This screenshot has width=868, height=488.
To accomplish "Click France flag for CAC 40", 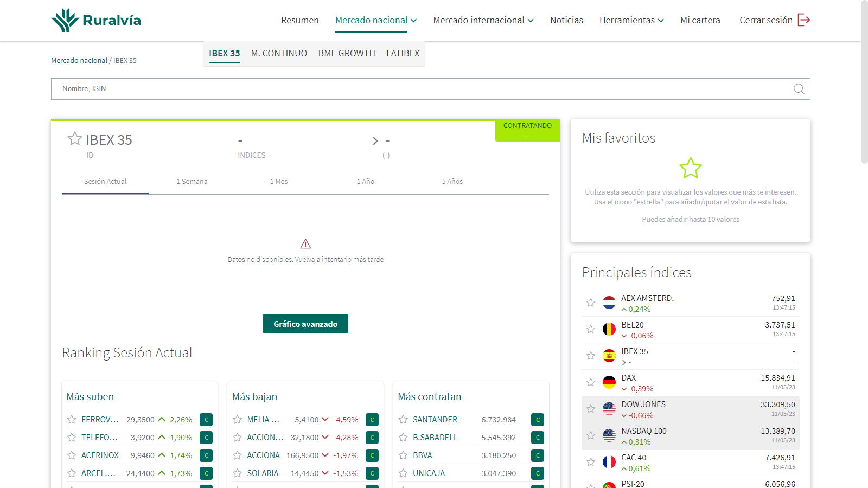I will point(609,462).
